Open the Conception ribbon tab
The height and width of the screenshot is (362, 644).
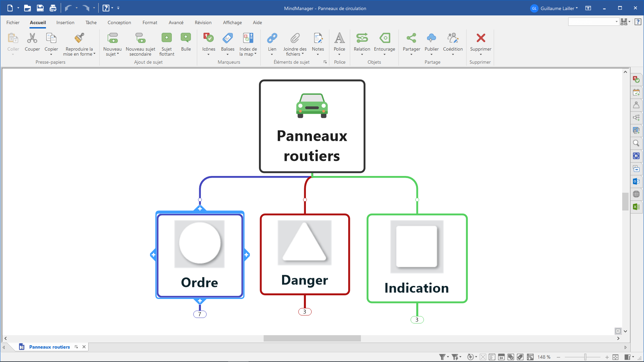119,22
